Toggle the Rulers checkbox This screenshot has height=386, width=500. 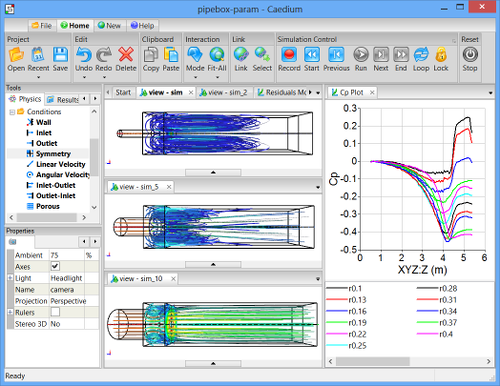[55, 312]
